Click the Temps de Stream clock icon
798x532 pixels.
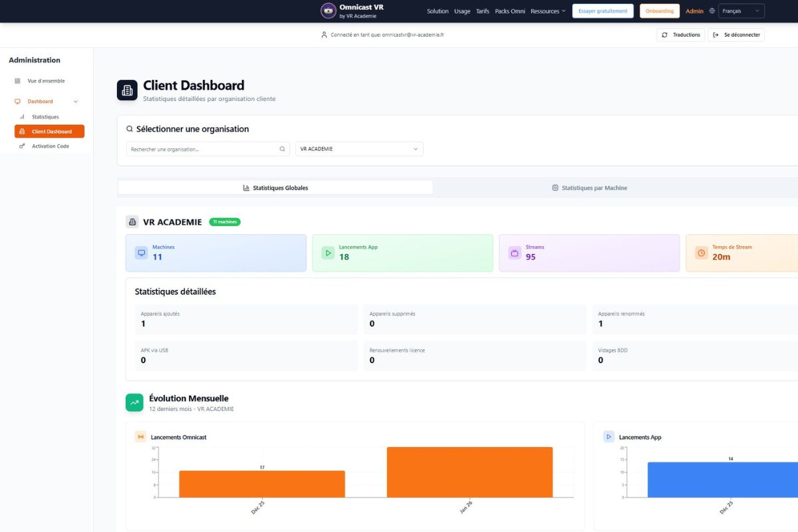[x=701, y=253]
